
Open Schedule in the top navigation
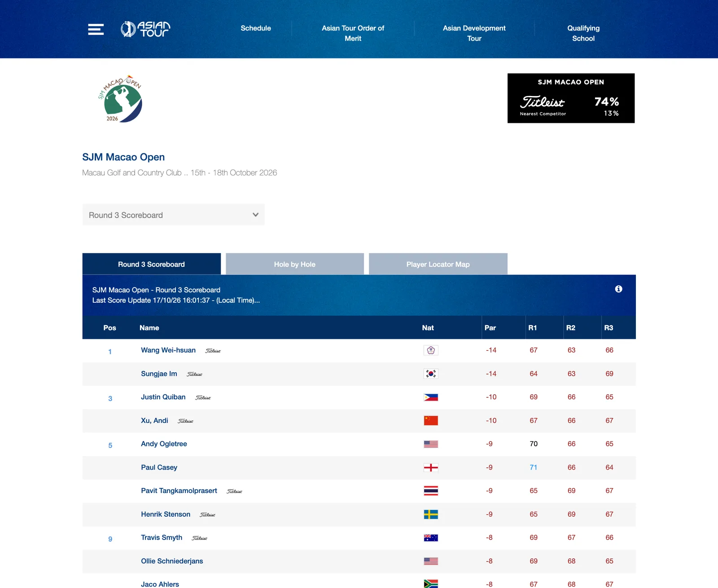(256, 28)
